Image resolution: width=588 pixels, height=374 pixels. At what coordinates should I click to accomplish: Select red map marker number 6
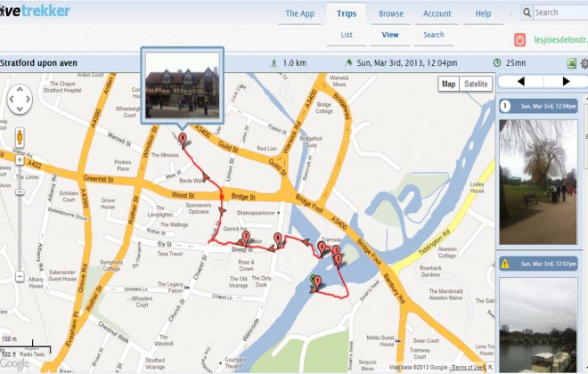click(x=277, y=239)
